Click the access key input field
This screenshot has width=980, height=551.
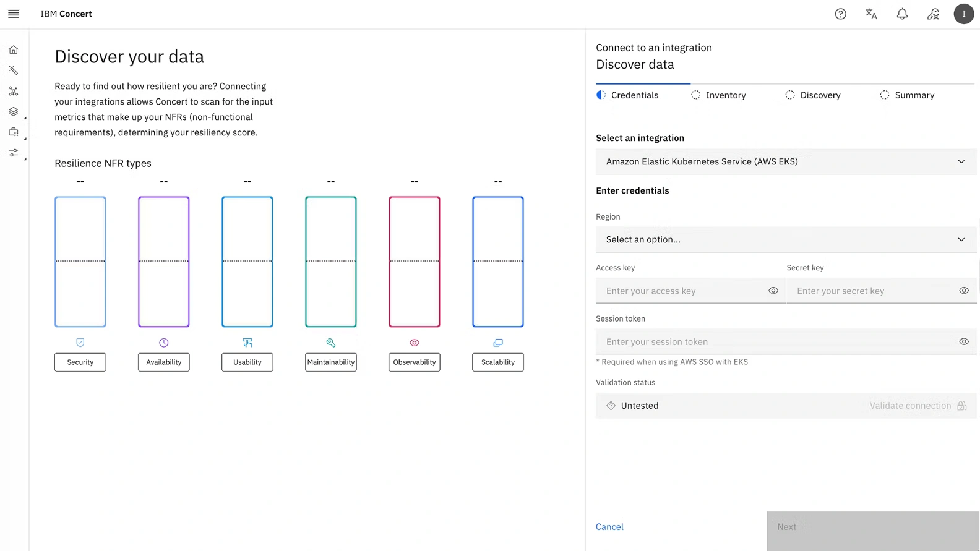(681, 291)
